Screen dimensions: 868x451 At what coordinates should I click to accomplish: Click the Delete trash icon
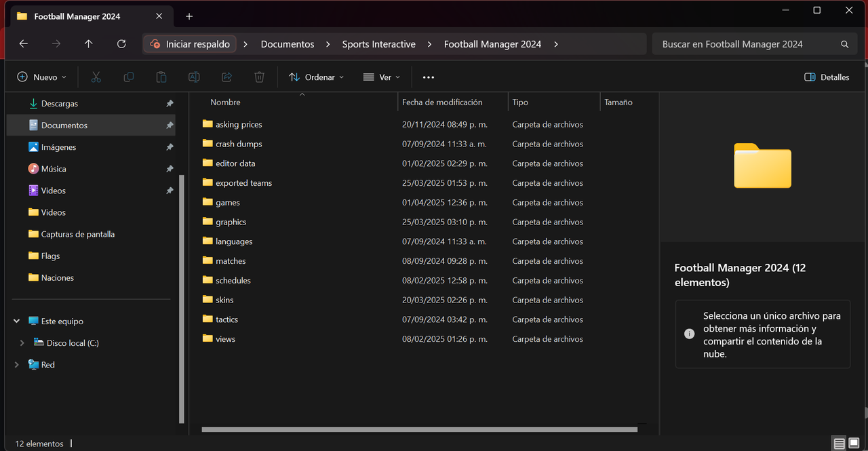259,77
